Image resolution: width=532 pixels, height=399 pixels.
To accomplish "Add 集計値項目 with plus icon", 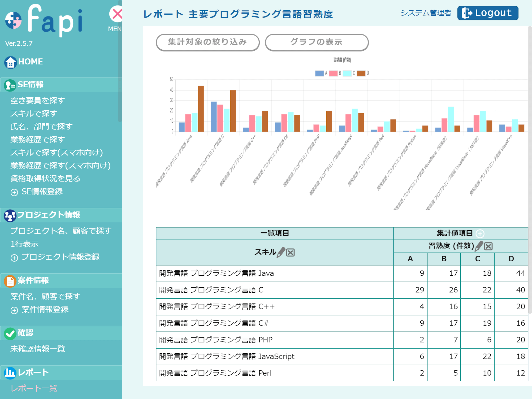I will 480,234.
